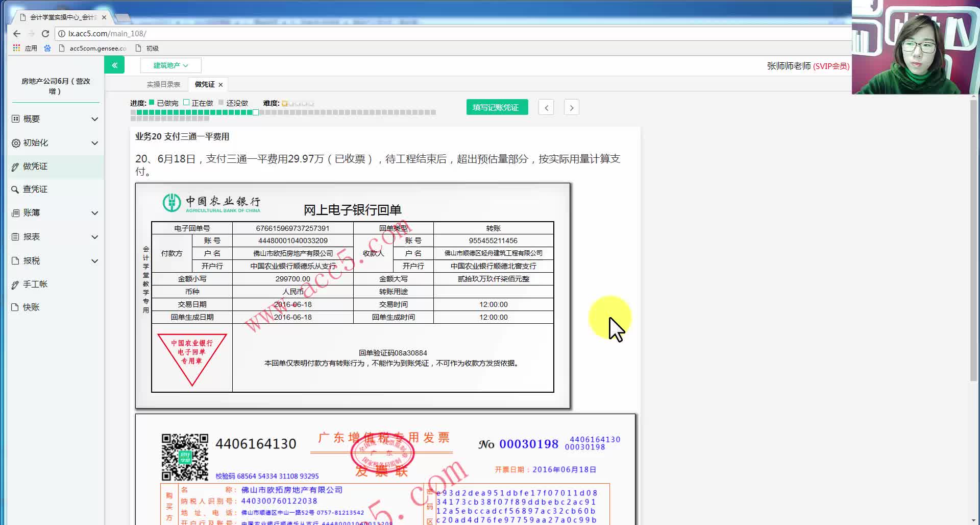Collapse the sidebar with the « button
Viewport: 980px width, 525px height.
click(x=114, y=65)
